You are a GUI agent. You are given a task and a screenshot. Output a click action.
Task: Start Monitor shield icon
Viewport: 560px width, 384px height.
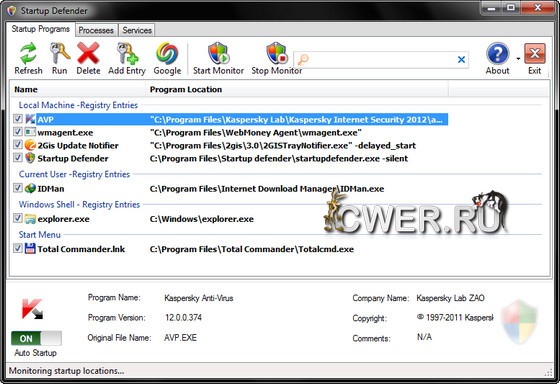point(219,54)
